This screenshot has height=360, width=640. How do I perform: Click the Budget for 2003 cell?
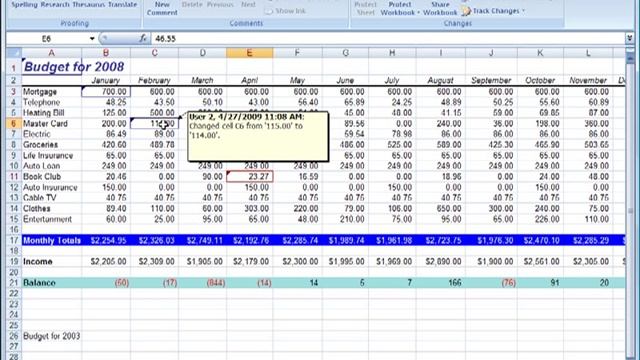click(51, 336)
